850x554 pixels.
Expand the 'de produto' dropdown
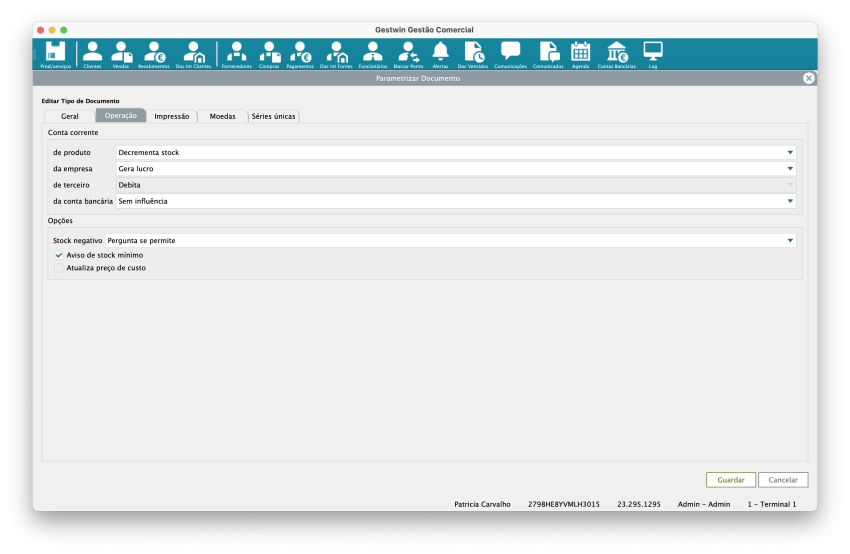pyautogui.click(x=789, y=153)
